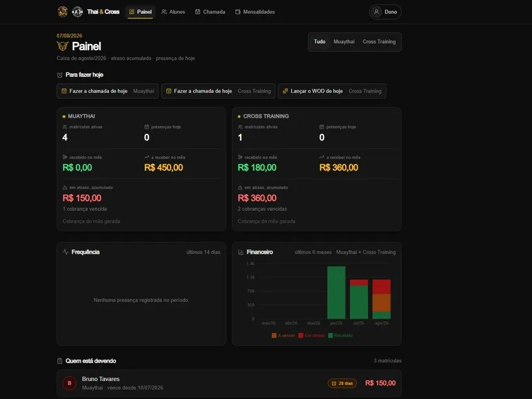Click the people icon on the Alunos tab
532x399 pixels.
pos(164,12)
